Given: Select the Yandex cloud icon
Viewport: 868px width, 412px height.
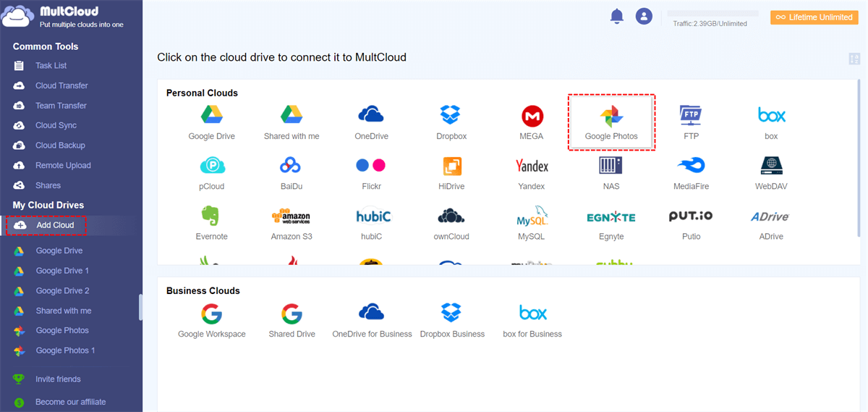Looking at the screenshot, I should [x=532, y=172].
